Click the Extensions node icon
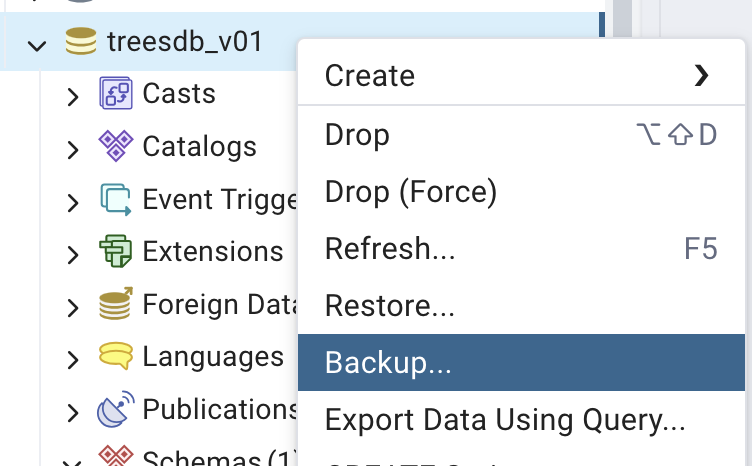This screenshot has width=752, height=466. tap(116, 252)
